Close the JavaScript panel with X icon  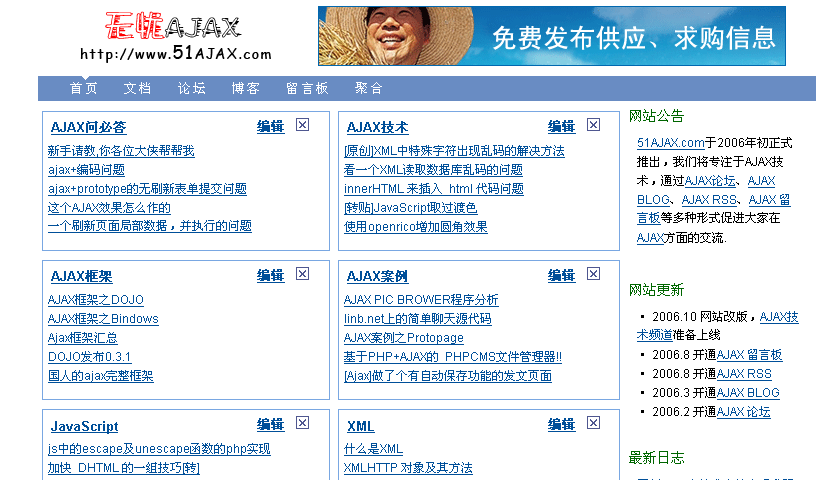click(303, 424)
